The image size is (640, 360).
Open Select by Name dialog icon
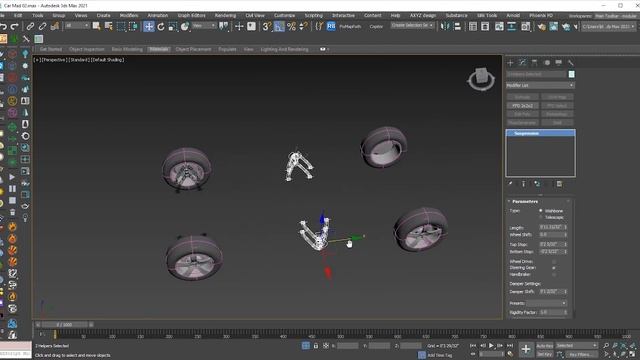click(x=109, y=27)
